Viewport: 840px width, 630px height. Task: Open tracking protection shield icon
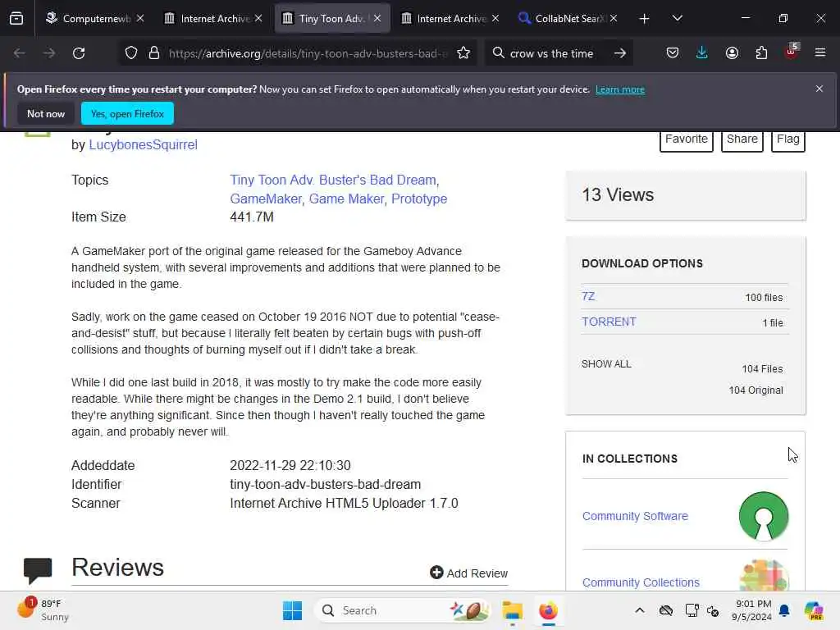[131, 53]
